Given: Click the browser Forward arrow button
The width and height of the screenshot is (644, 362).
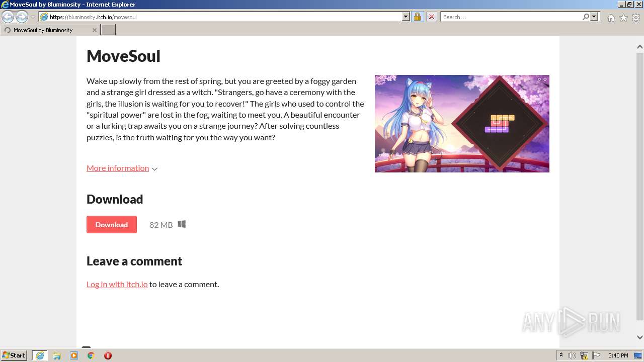Looking at the screenshot, I should [x=22, y=17].
